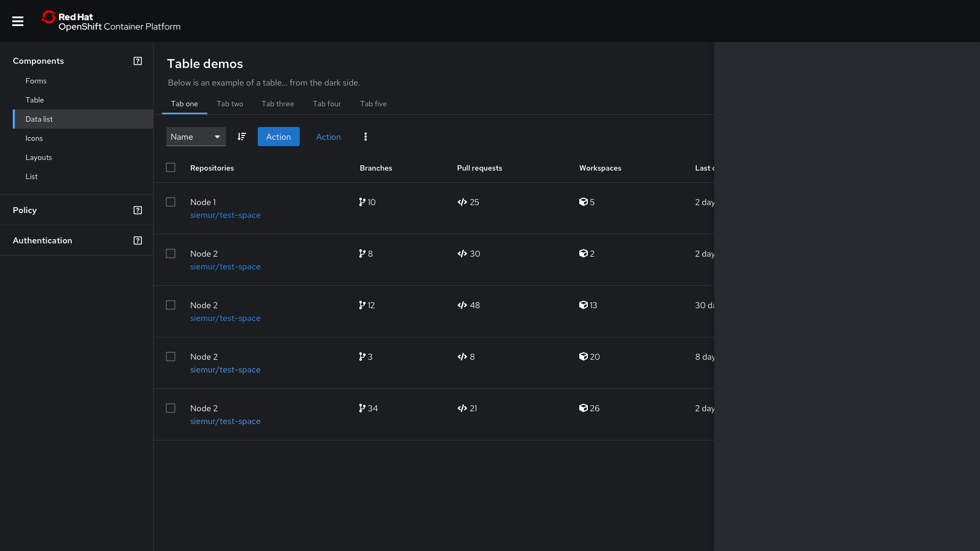Open the kebab menu next to Action

pos(366,137)
